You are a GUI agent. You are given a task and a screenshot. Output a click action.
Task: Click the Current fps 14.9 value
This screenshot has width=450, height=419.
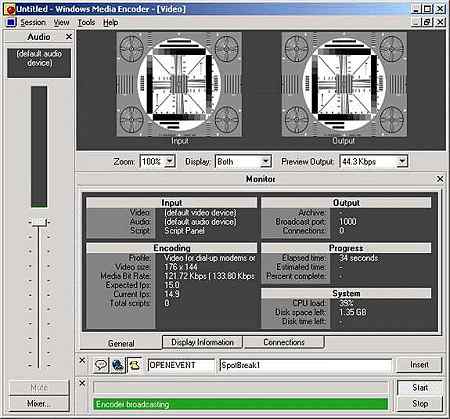[x=172, y=294]
